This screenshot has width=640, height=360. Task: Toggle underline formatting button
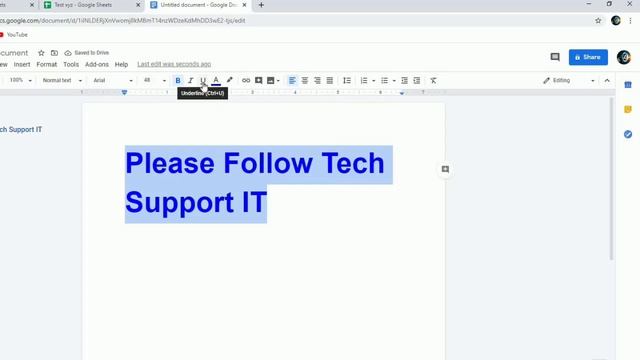[x=202, y=80]
